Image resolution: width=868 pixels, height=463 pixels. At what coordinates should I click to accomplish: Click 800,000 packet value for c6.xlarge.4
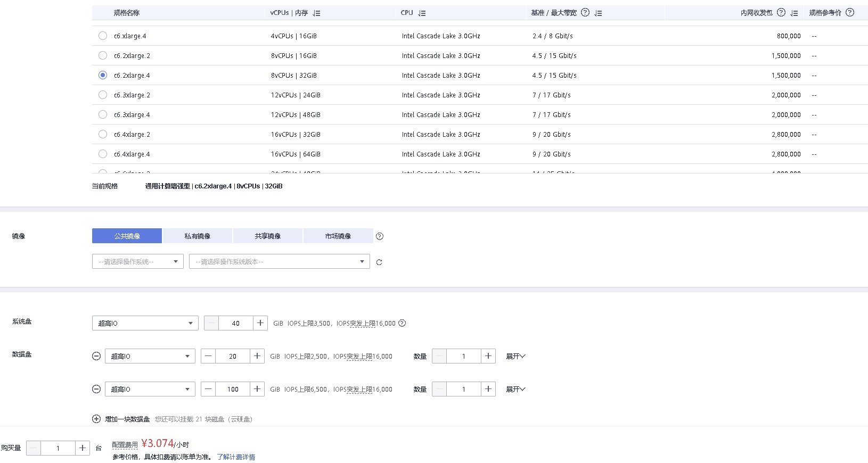point(789,36)
